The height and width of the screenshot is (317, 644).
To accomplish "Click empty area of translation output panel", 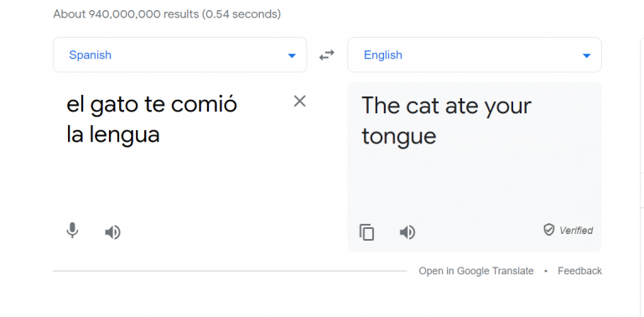I will 475,184.
